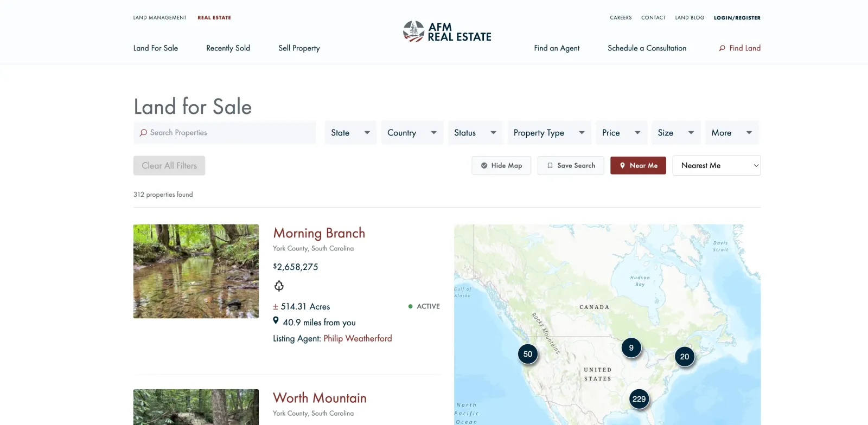Image resolution: width=868 pixels, height=425 pixels.
Task: Expand the Property Type filter dropdown
Action: [549, 133]
